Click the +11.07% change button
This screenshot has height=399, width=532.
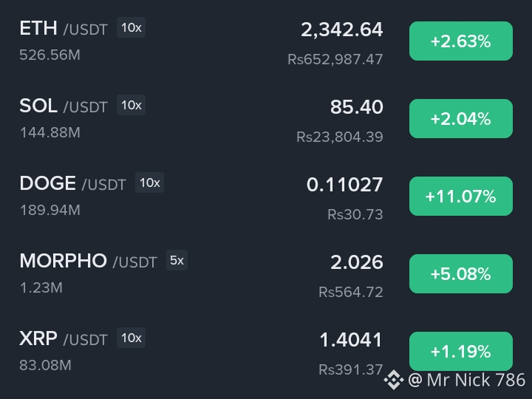(461, 196)
